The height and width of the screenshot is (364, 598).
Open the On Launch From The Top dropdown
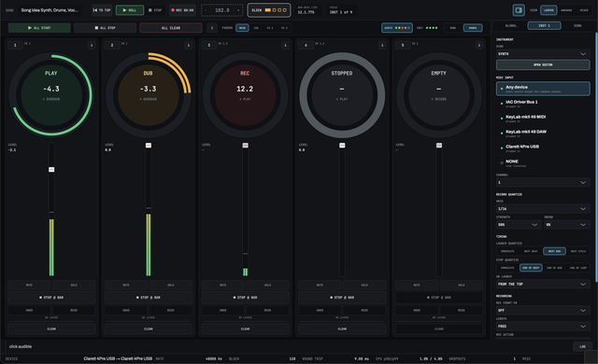click(x=543, y=284)
